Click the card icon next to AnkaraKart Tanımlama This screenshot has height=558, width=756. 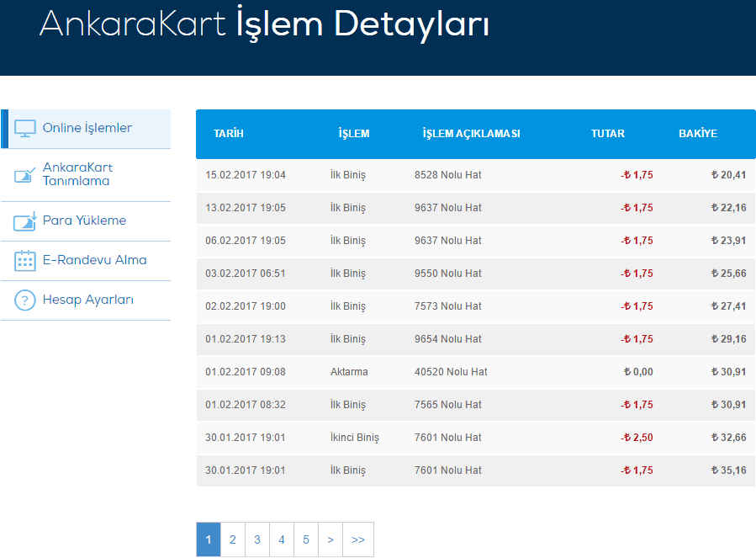(x=25, y=175)
